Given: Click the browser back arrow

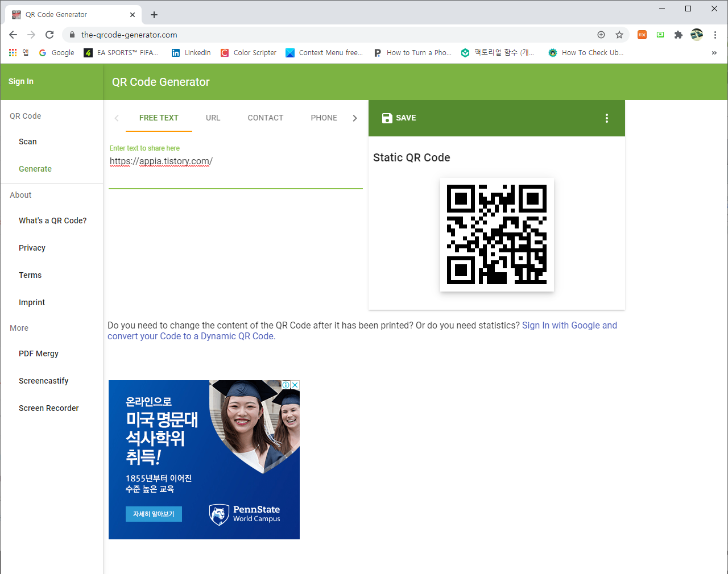Looking at the screenshot, I should coord(13,35).
